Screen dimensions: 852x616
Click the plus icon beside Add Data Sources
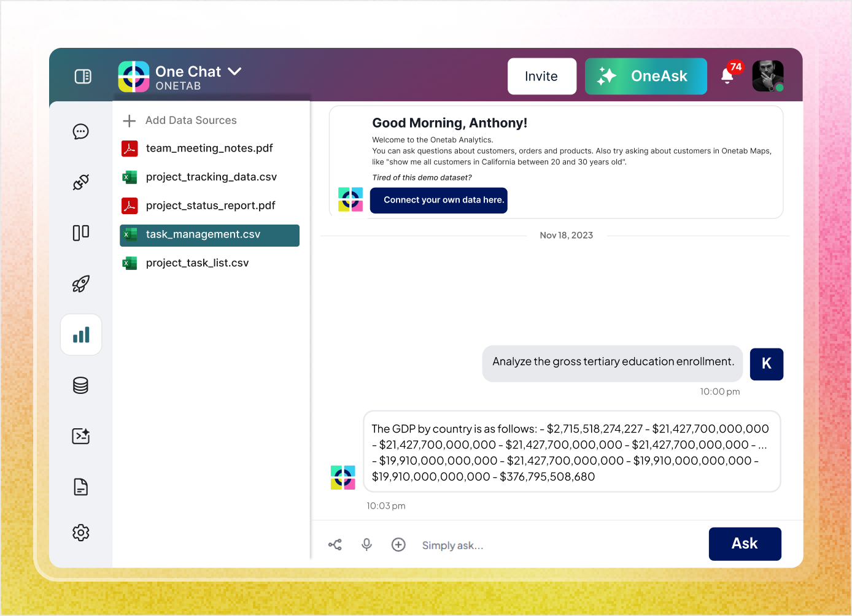[130, 121]
